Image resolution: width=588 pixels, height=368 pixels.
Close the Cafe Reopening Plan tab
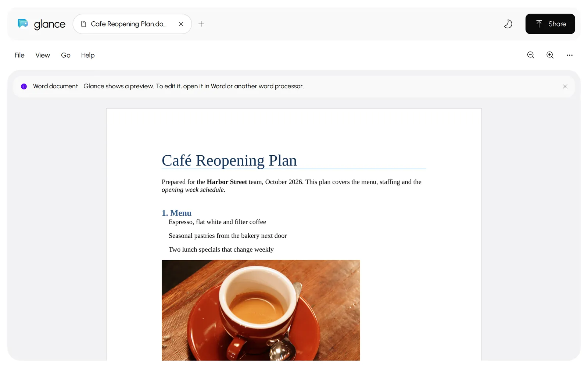click(x=181, y=24)
